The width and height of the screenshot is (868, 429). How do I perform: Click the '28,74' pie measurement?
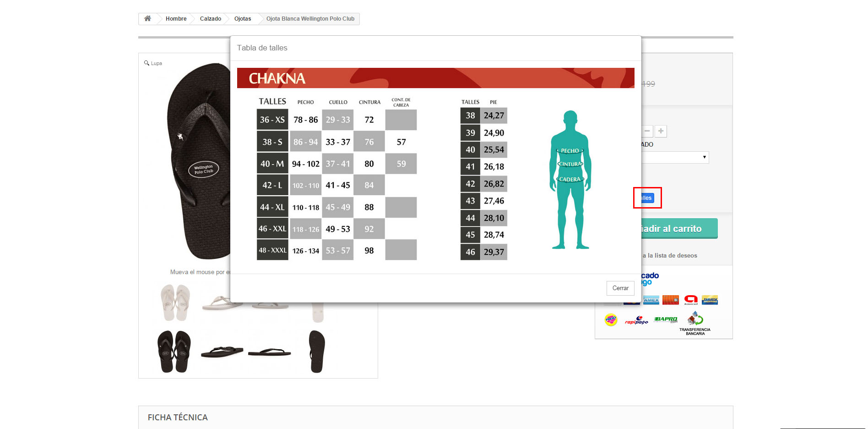tap(494, 235)
